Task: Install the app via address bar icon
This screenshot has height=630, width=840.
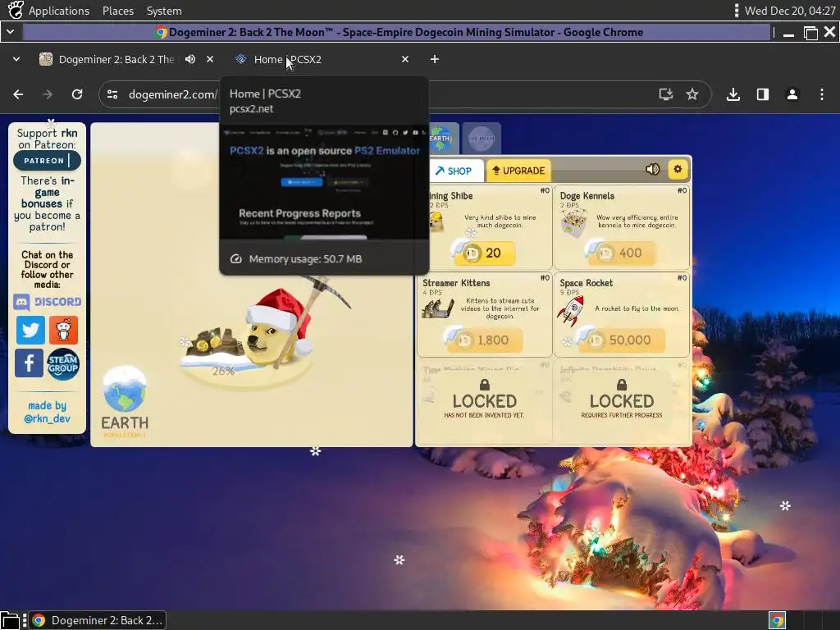Action: (x=666, y=95)
